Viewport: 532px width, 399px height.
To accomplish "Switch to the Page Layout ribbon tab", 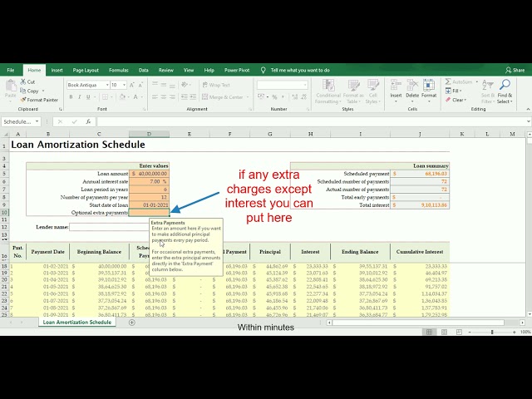I will [86, 70].
